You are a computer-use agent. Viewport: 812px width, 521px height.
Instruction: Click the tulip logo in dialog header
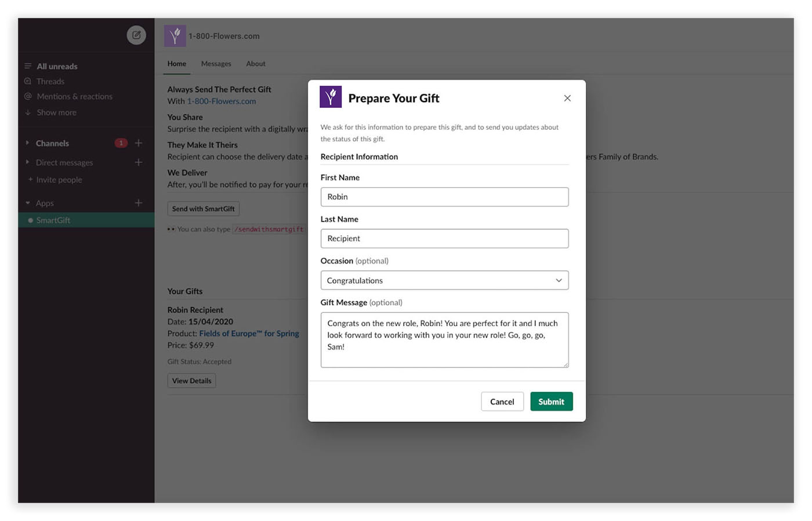coord(331,97)
